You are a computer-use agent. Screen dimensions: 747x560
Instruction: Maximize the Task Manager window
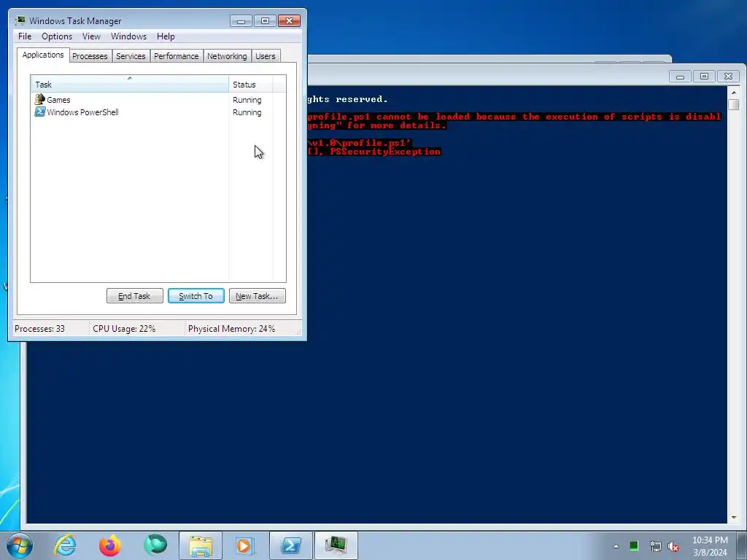265,21
